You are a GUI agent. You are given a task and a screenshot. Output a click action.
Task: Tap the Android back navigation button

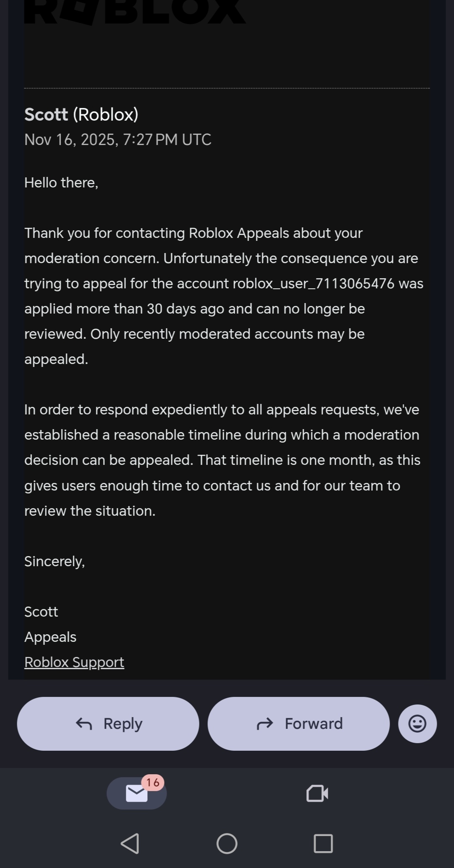click(x=130, y=843)
